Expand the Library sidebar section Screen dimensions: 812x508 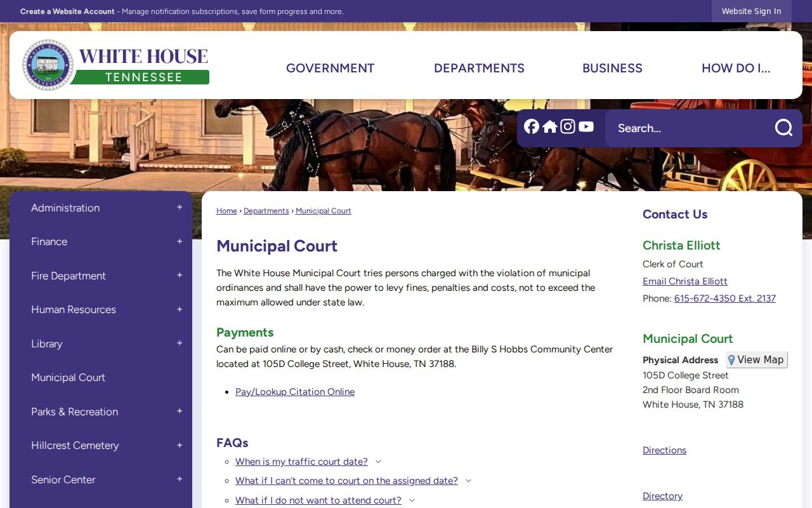click(180, 344)
